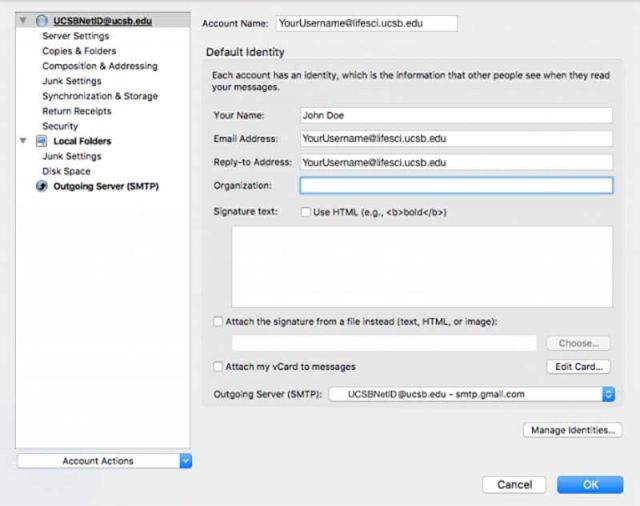Click the Manage Identities button

tap(572, 430)
